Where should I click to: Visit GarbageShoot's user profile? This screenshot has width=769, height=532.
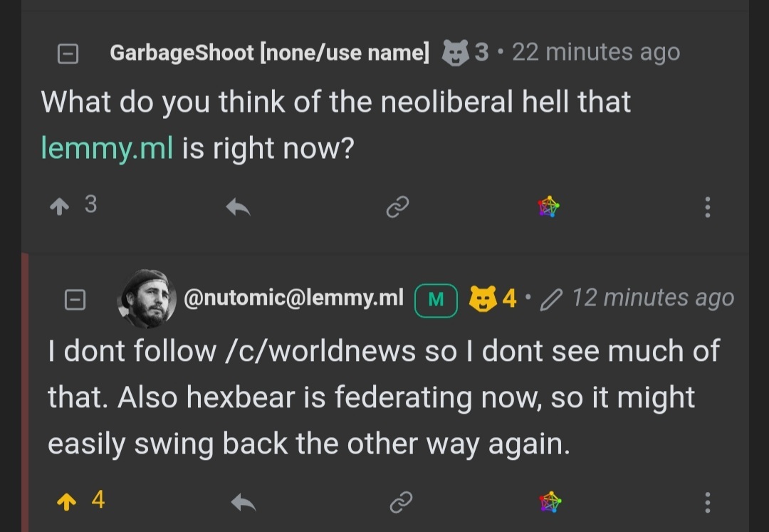pyautogui.click(x=270, y=52)
